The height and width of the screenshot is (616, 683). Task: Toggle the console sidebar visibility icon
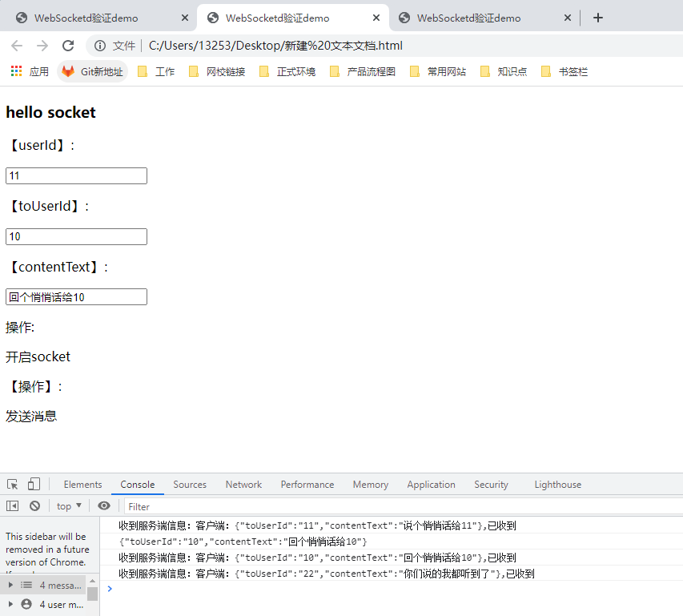pos(12,505)
